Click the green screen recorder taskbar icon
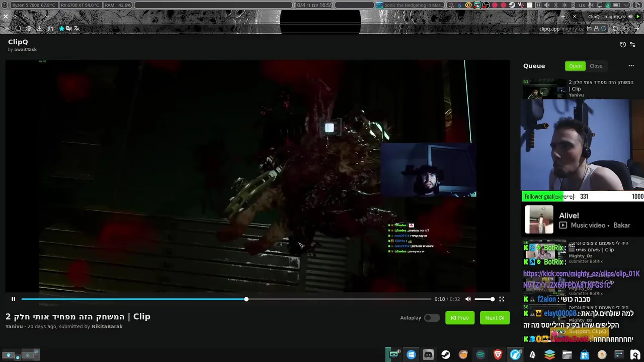The width and height of the screenshot is (644, 362). pos(393,355)
